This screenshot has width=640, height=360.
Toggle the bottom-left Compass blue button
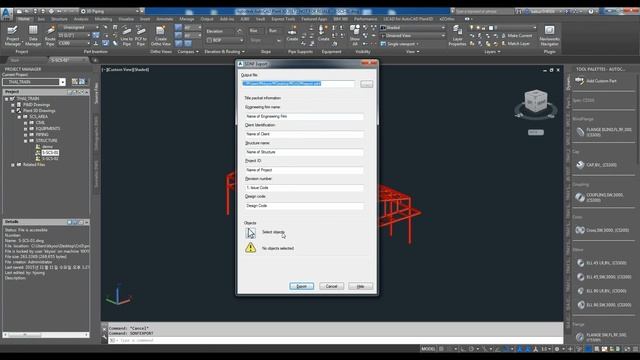tap(178, 43)
